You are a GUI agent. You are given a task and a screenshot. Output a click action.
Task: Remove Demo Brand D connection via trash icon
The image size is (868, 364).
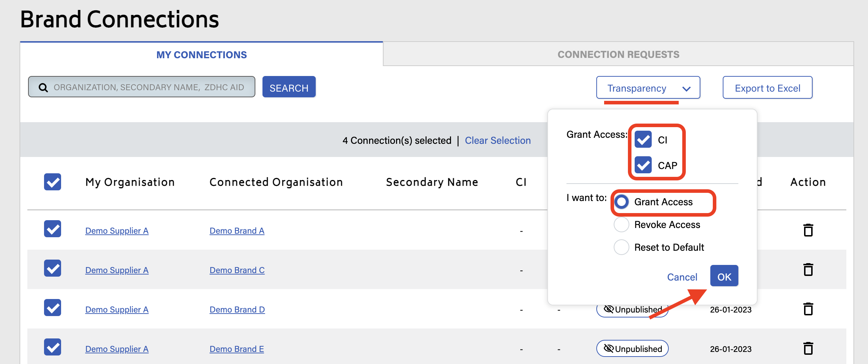pyautogui.click(x=808, y=309)
